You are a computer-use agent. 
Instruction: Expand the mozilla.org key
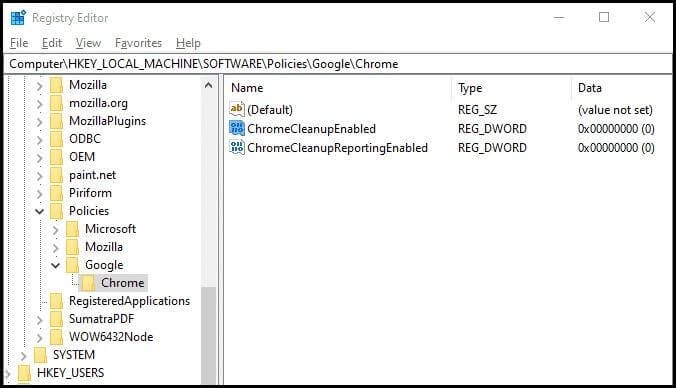(40, 104)
